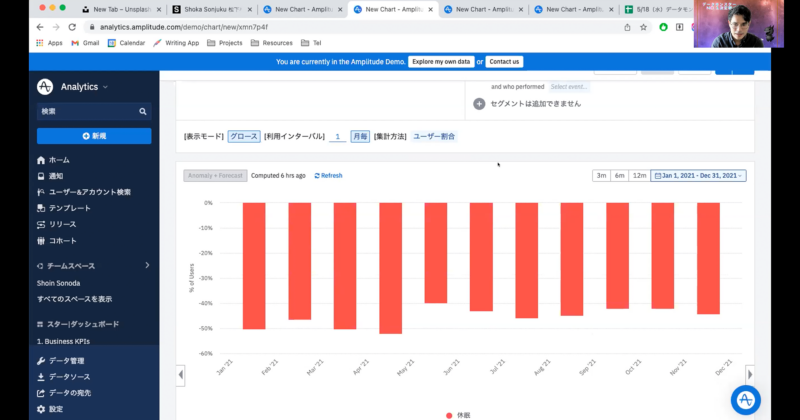
Task: Open データの宛先 in the sidebar
Action: [x=64, y=393]
